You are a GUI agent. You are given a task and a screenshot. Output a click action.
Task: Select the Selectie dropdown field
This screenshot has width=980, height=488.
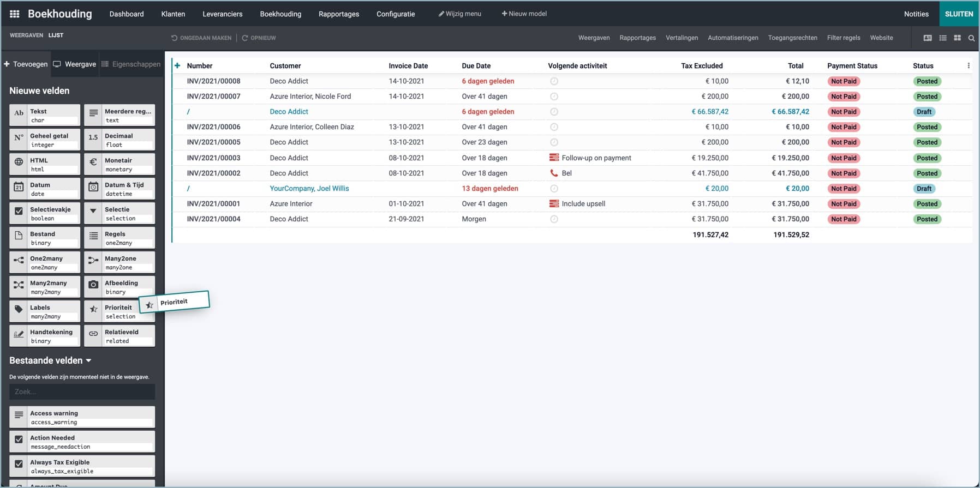coord(119,213)
